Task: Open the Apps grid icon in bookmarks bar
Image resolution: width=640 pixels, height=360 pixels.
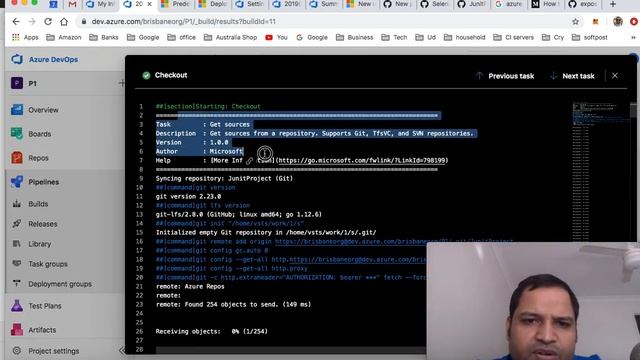Action: pos(16,37)
